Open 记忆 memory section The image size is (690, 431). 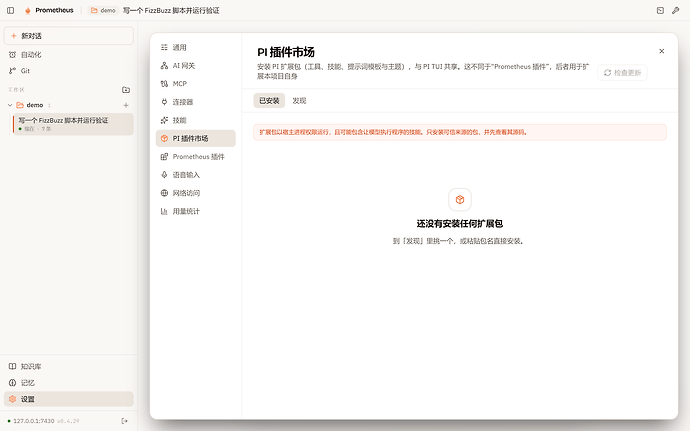pos(69,383)
